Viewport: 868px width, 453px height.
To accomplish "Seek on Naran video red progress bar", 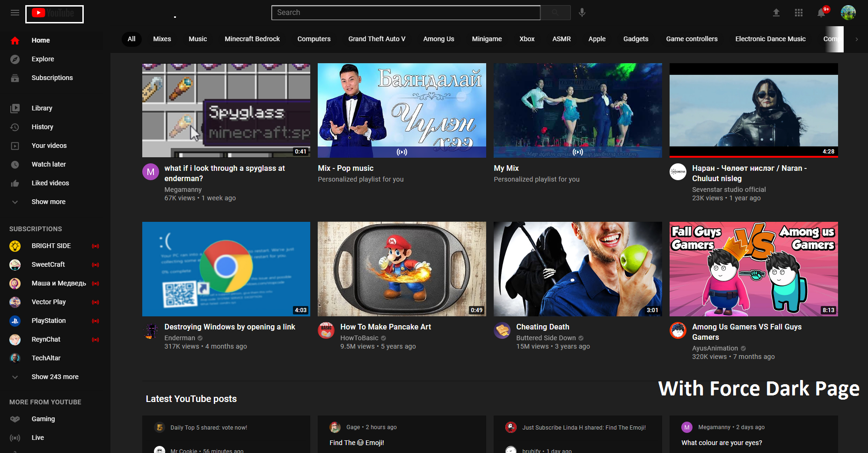I will click(x=754, y=157).
